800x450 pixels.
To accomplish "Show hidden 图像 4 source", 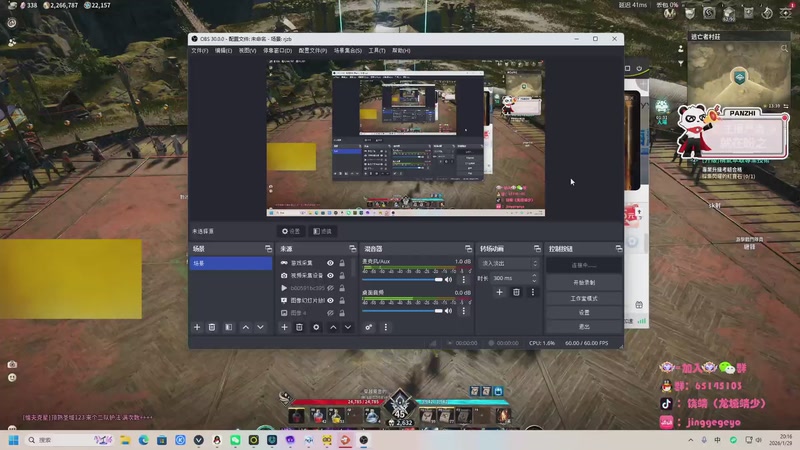I will pos(330,313).
